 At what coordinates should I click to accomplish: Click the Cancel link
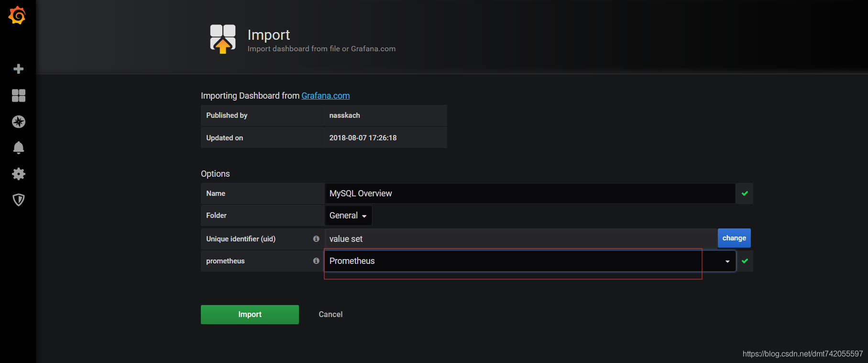pos(330,315)
